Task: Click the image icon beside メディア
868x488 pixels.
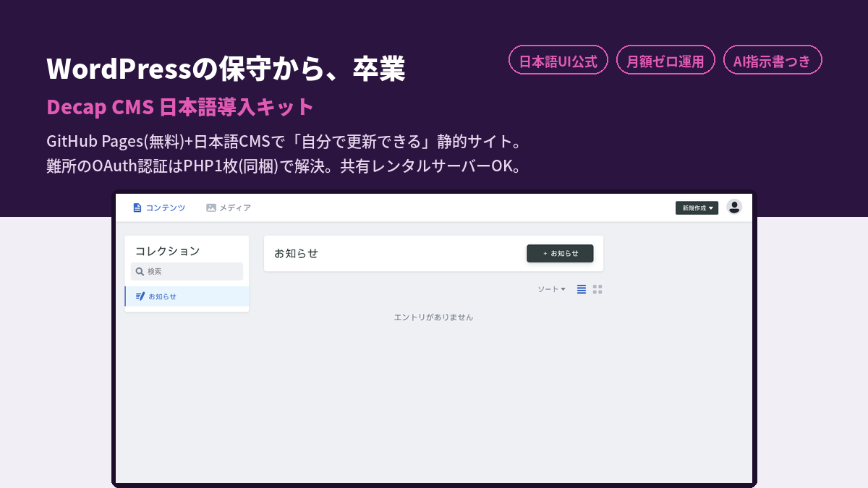Action: coord(211,207)
